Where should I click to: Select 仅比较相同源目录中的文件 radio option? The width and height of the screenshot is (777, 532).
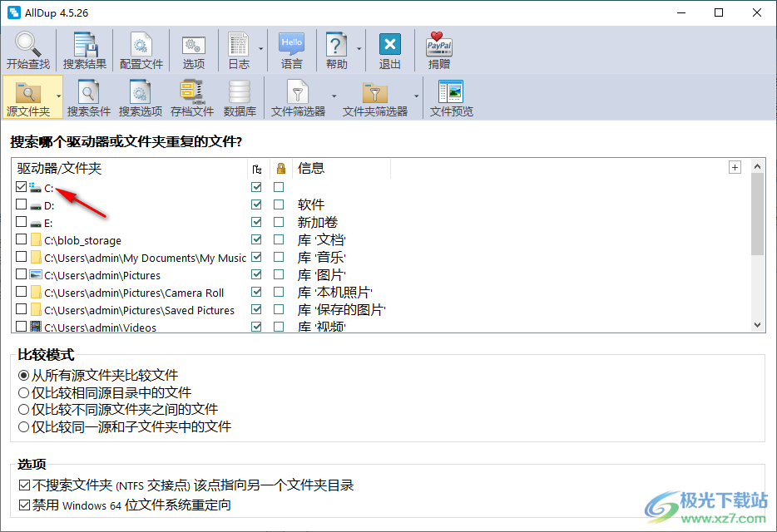click(23, 393)
